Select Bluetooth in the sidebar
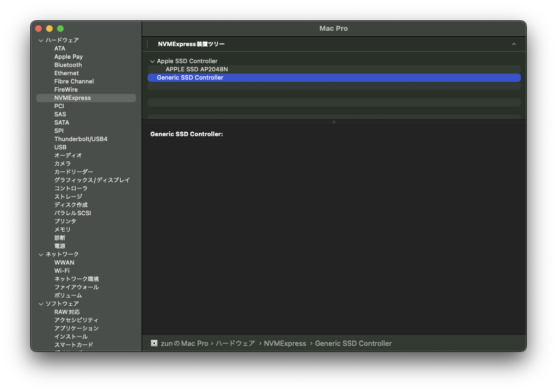The image size is (557, 392). pyautogui.click(x=68, y=65)
